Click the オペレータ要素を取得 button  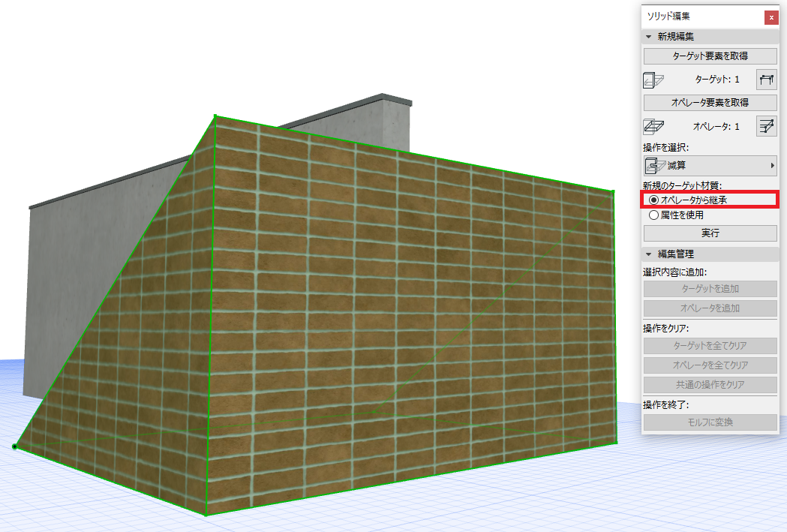click(x=710, y=102)
